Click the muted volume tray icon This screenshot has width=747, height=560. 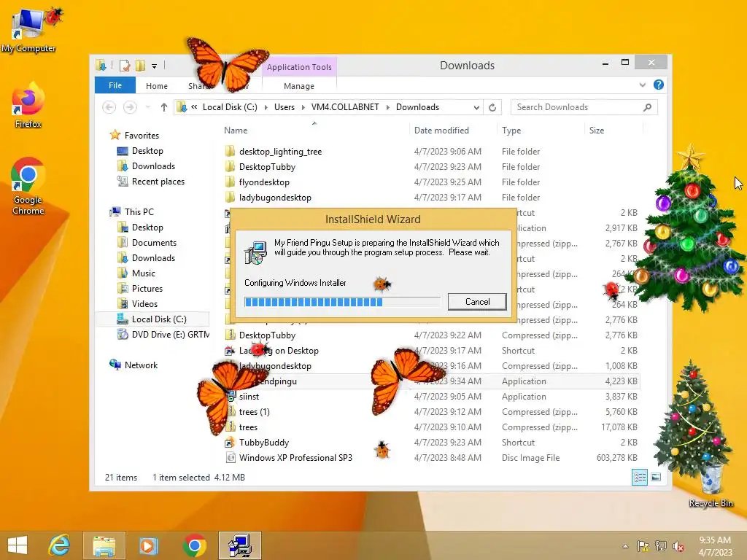[x=678, y=546]
